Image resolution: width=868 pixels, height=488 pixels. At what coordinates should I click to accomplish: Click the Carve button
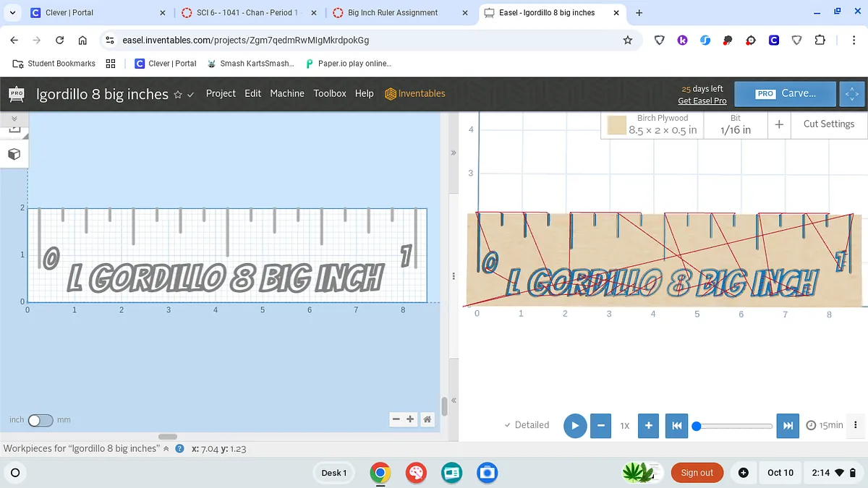(x=786, y=94)
